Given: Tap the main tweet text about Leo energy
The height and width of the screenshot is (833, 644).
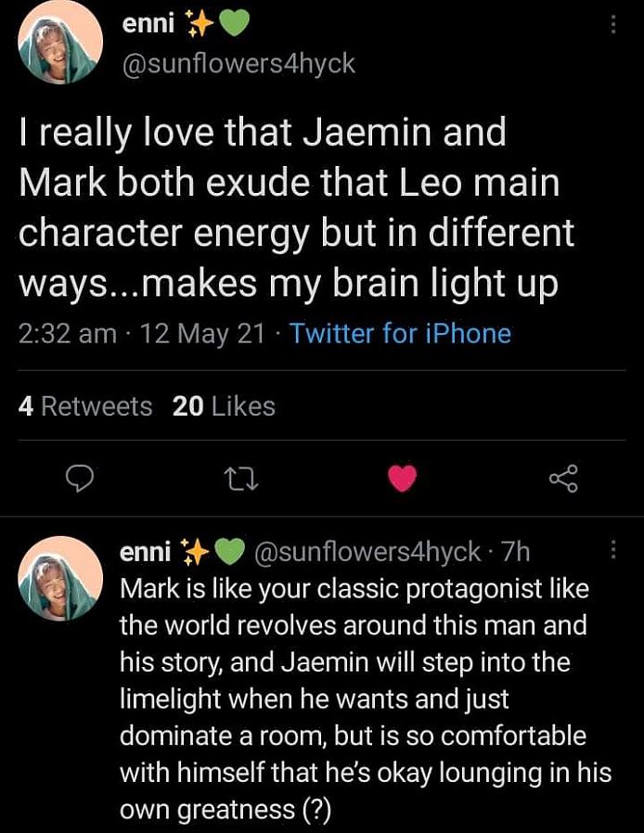Looking at the screenshot, I should click(297, 208).
